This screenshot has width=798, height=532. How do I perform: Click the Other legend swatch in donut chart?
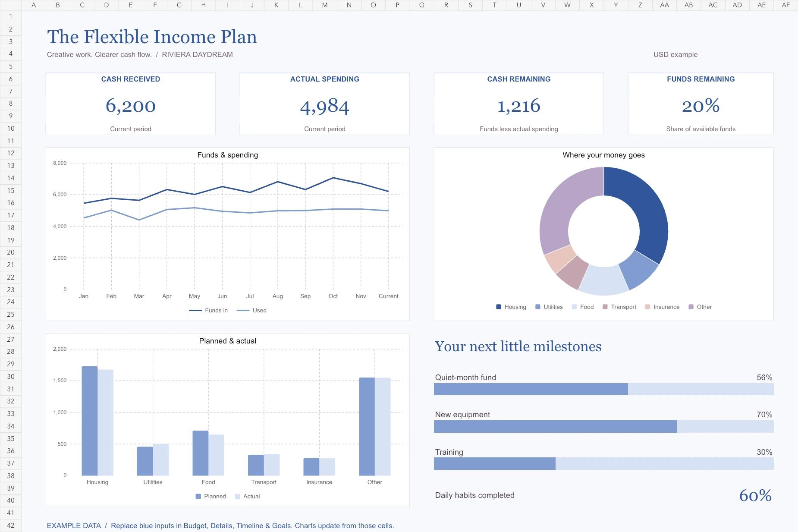(x=691, y=307)
